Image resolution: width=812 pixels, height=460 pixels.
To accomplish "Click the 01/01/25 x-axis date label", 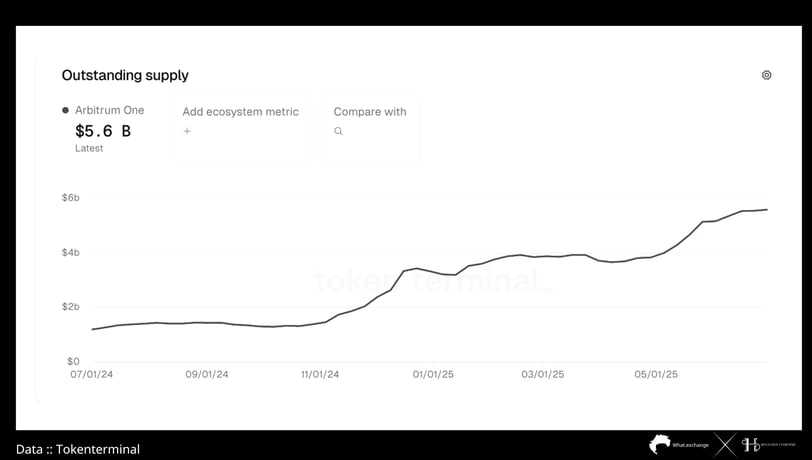I will [433, 374].
